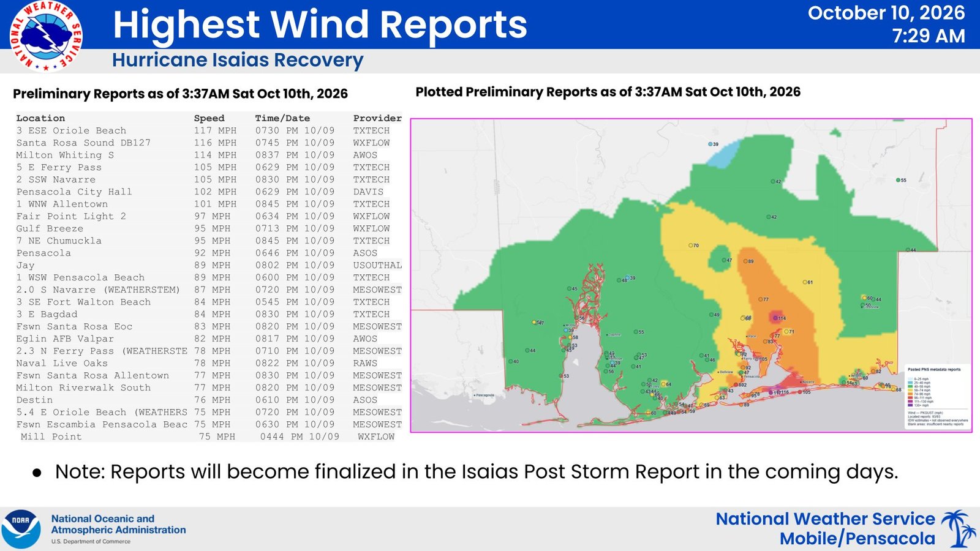Select the 'Pensacola City Hall' location

pyautogui.click(x=74, y=192)
